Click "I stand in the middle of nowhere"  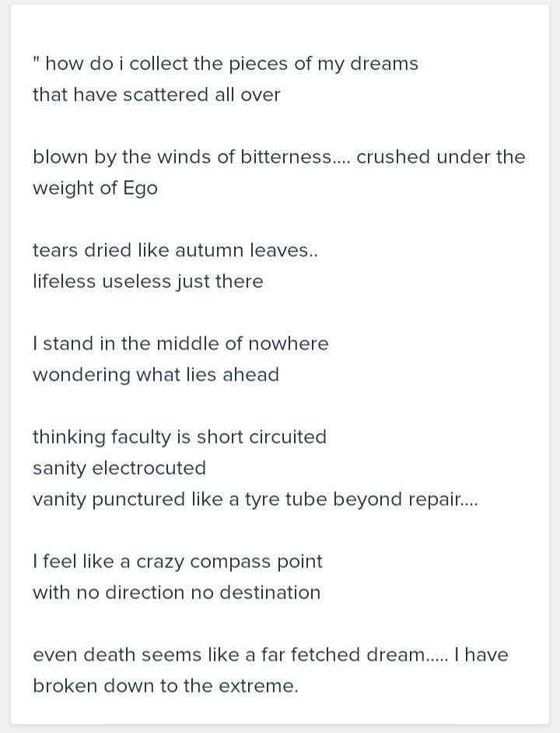[x=180, y=344]
